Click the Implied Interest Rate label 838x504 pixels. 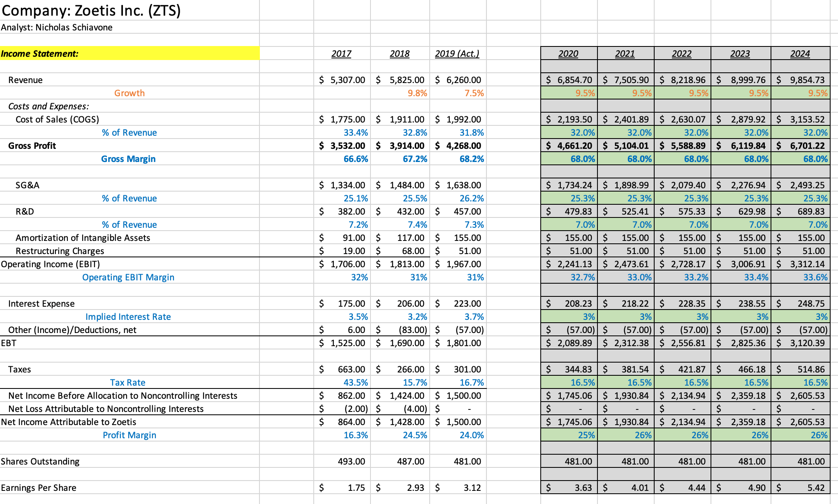coord(128,317)
